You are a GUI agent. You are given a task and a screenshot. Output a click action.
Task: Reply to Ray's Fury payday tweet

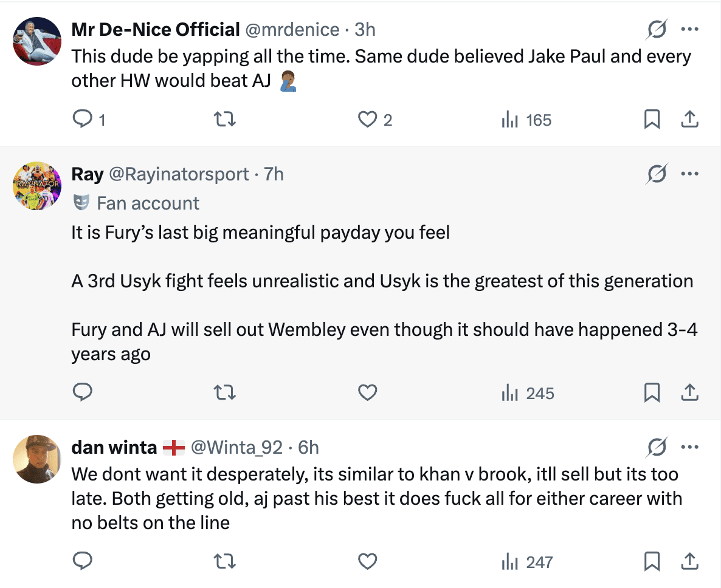pyautogui.click(x=82, y=393)
